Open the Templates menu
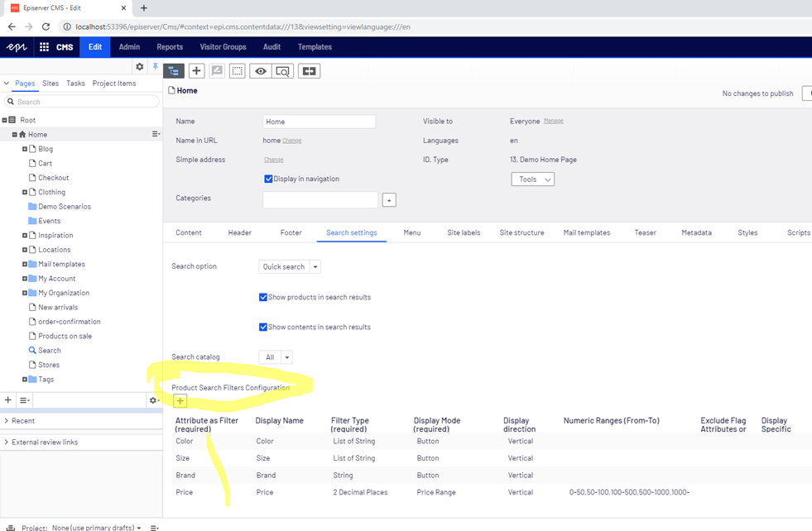Image resolution: width=812 pixels, height=531 pixels. 315,47
